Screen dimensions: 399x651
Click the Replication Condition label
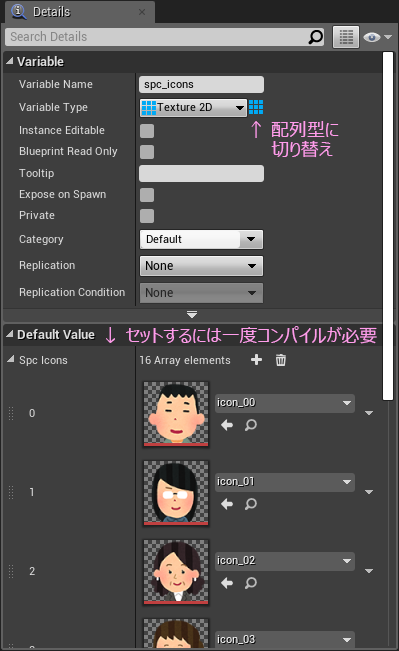click(72, 292)
